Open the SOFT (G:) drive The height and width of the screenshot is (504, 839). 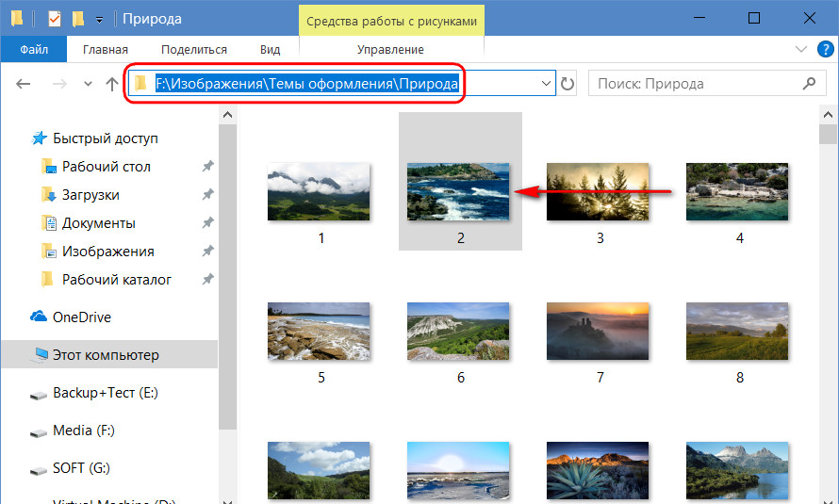[x=81, y=468]
